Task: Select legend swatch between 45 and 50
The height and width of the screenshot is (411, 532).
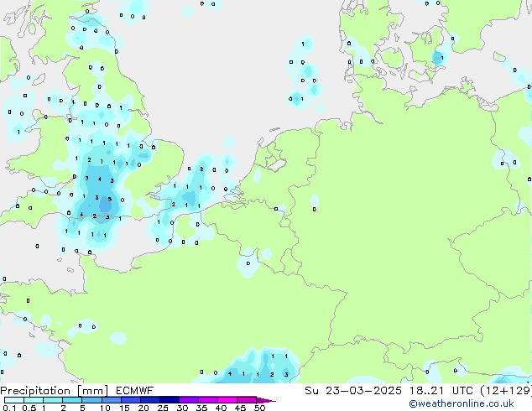Action: point(247,400)
